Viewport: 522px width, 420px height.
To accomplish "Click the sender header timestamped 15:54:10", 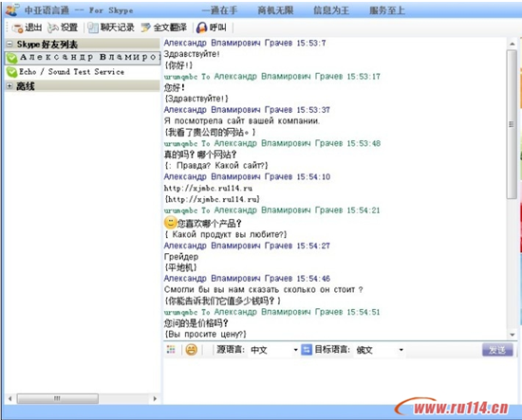I will coord(247,176).
